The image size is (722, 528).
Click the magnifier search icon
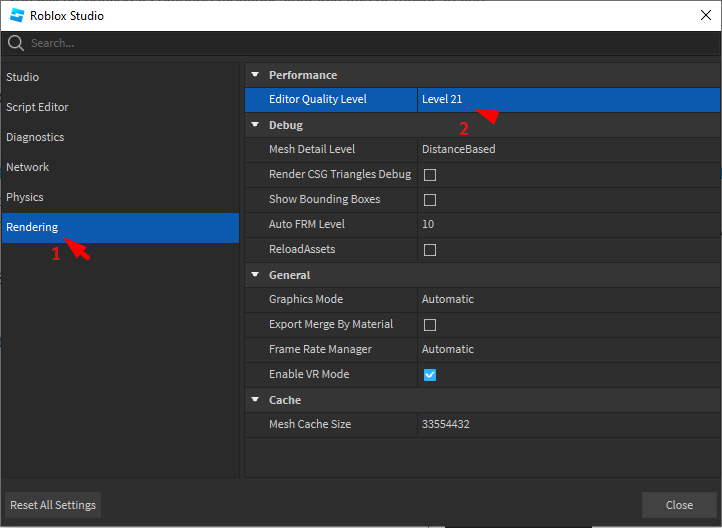pyautogui.click(x=16, y=43)
